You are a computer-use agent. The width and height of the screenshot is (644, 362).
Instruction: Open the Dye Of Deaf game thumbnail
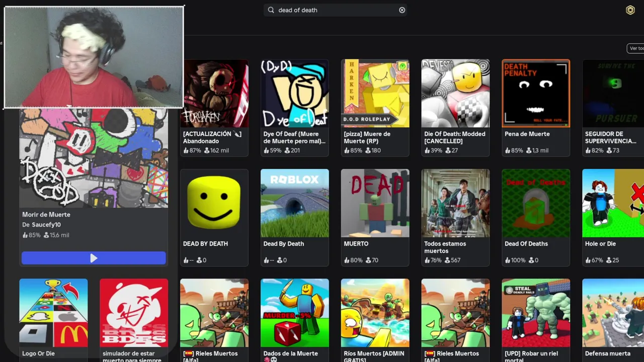pos(295,94)
